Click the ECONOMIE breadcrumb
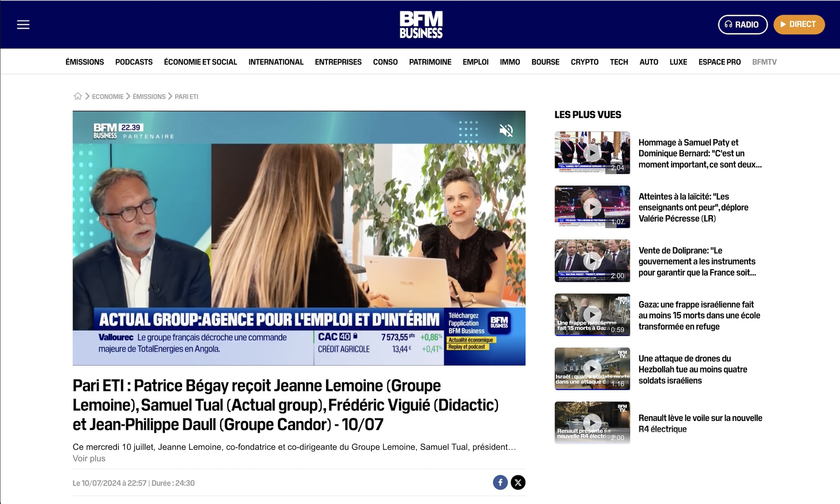Viewport: 840px width, 504px height. point(108,96)
